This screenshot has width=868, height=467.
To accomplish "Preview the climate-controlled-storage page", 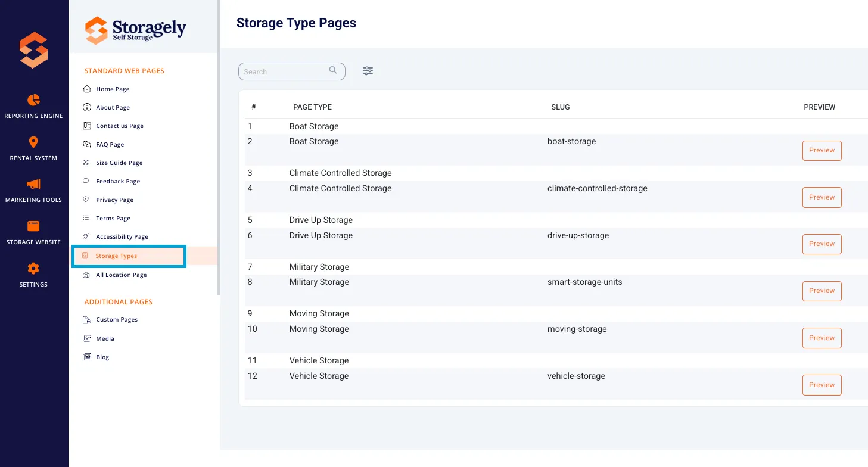I will [x=822, y=198].
